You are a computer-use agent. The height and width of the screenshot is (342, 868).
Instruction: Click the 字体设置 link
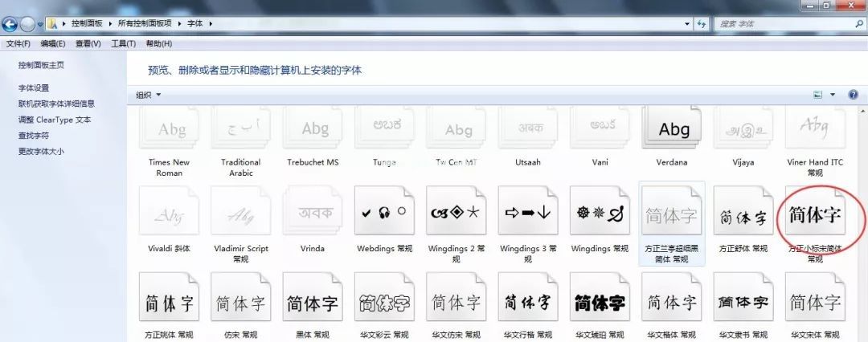click(x=34, y=88)
